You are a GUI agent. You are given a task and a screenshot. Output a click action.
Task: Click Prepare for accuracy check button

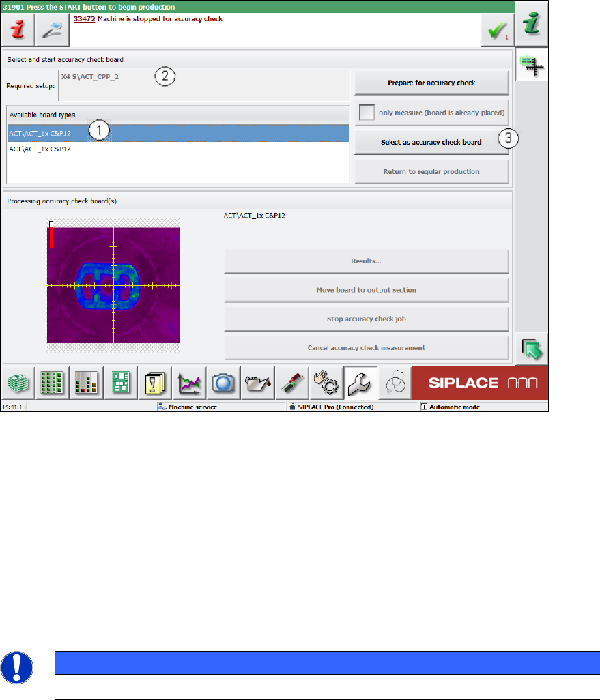coord(431,83)
